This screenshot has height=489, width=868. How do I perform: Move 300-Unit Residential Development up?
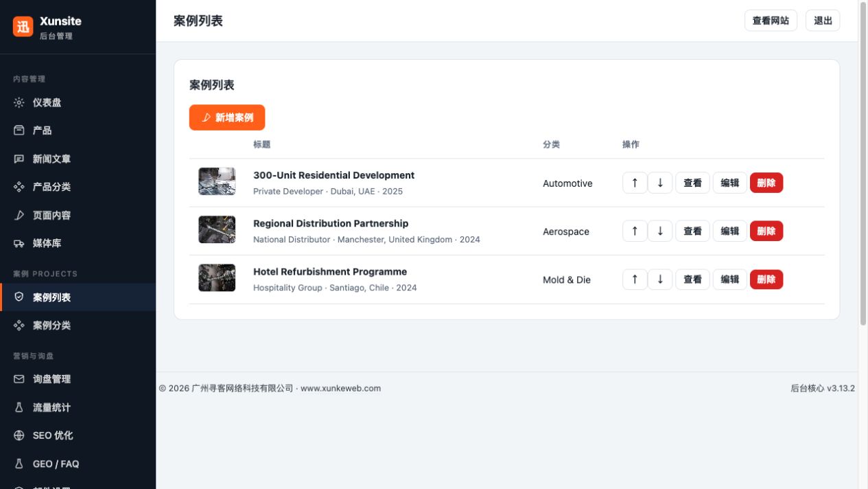point(635,183)
